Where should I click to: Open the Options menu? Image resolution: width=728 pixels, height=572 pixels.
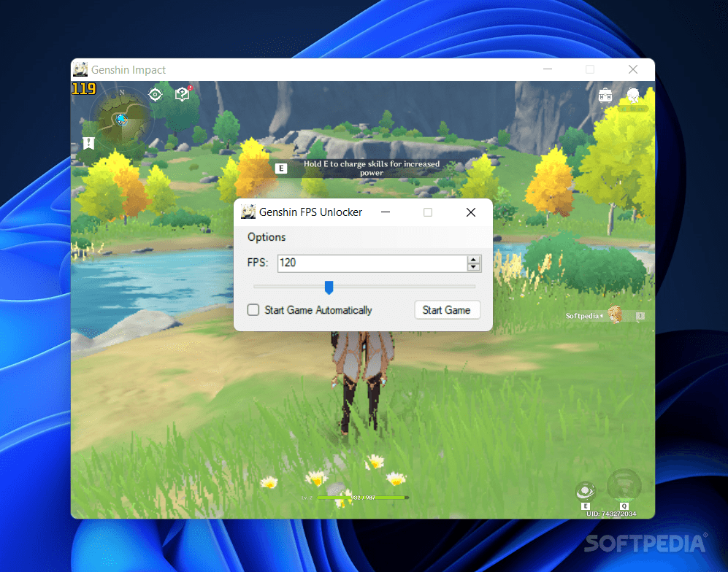(267, 237)
